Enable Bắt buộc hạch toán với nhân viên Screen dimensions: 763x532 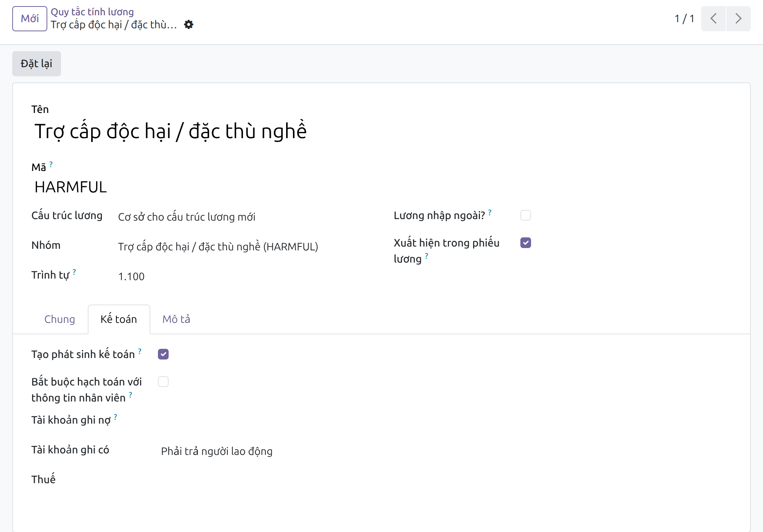coord(163,382)
